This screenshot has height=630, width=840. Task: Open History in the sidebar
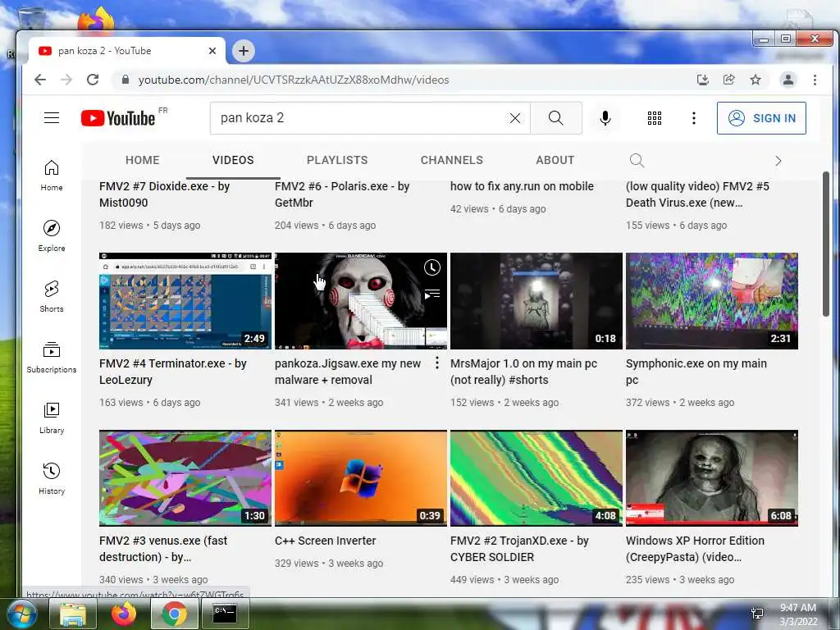(52, 479)
